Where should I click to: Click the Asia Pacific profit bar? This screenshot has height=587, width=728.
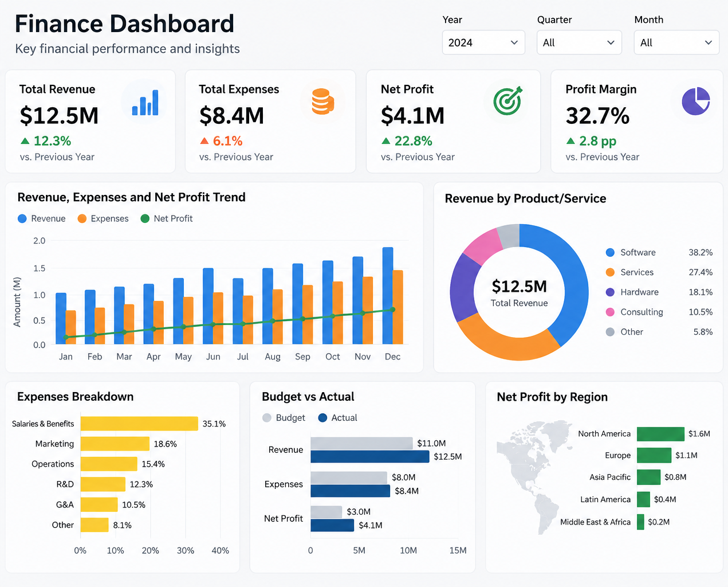(x=648, y=477)
